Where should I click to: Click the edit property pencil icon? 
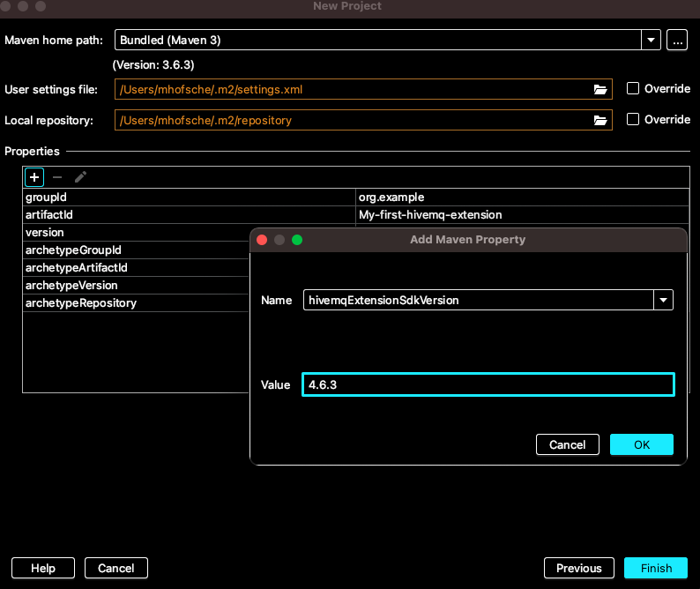pyautogui.click(x=80, y=177)
